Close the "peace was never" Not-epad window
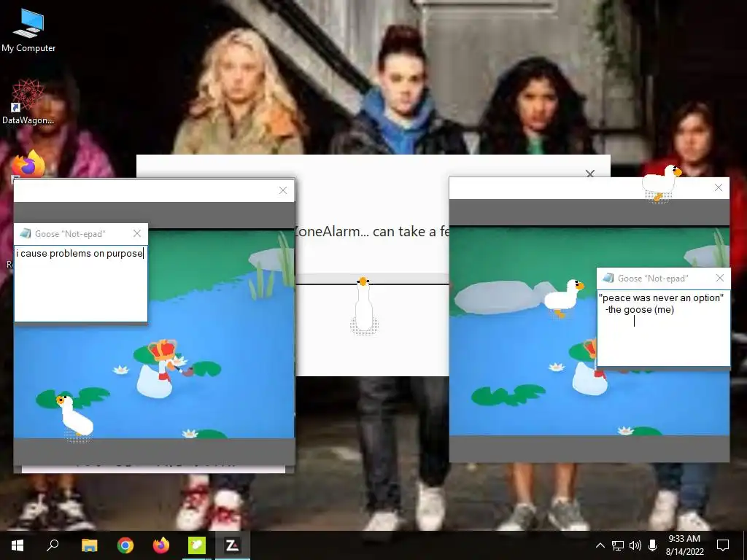Screen dimensions: 747x560 720,278
